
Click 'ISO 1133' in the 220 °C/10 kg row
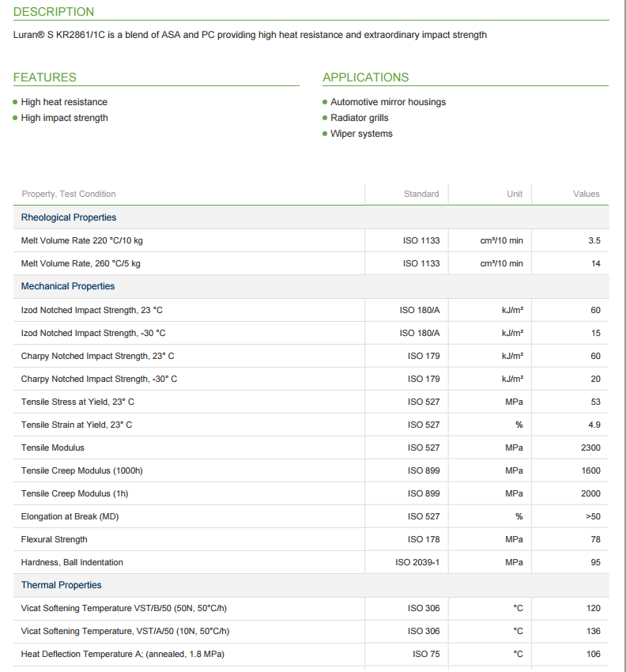421,240
